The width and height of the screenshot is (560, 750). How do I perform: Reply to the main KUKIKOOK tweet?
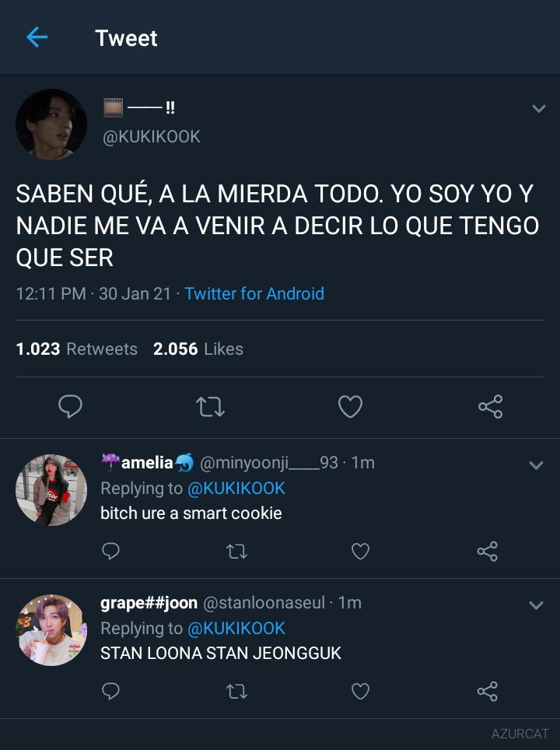click(x=70, y=407)
